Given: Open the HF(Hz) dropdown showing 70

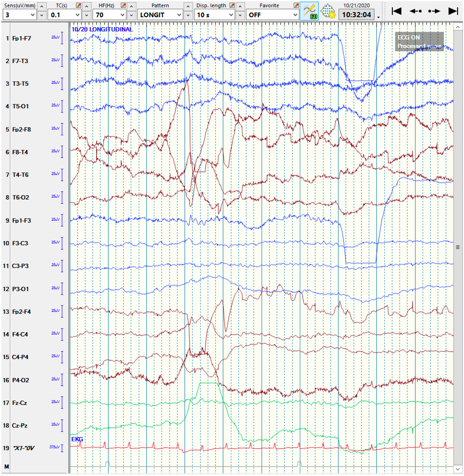Looking at the screenshot, I should [x=109, y=15].
